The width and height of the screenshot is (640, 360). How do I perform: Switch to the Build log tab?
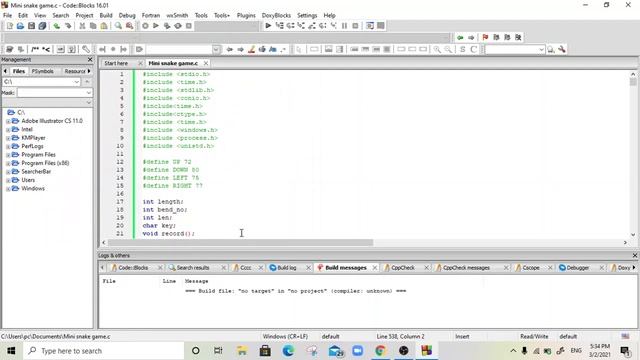tap(287, 268)
